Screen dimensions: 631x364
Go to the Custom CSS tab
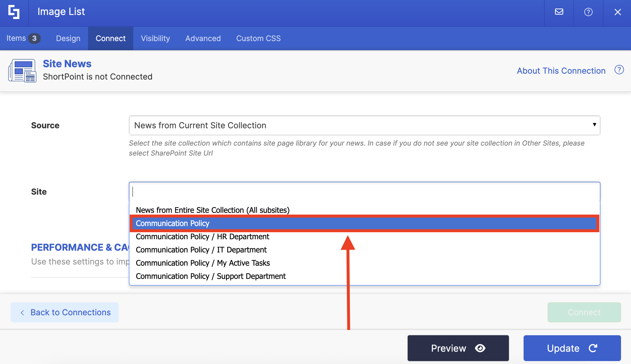click(x=258, y=38)
